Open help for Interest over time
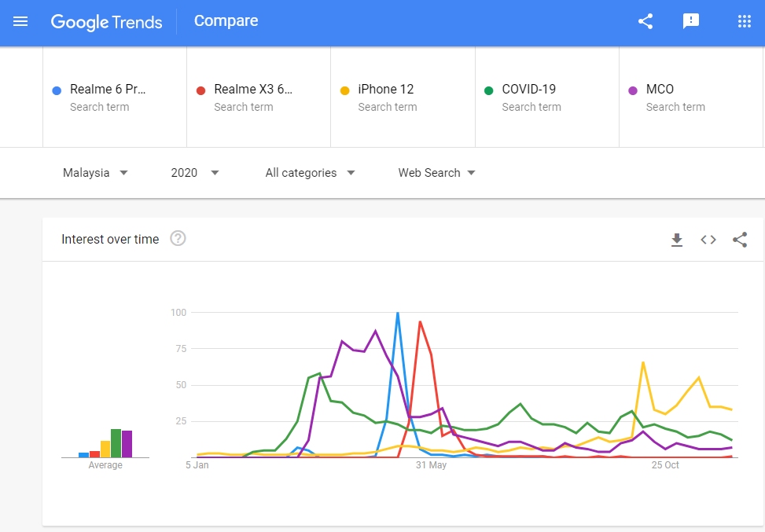765x532 pixels. 178,239
